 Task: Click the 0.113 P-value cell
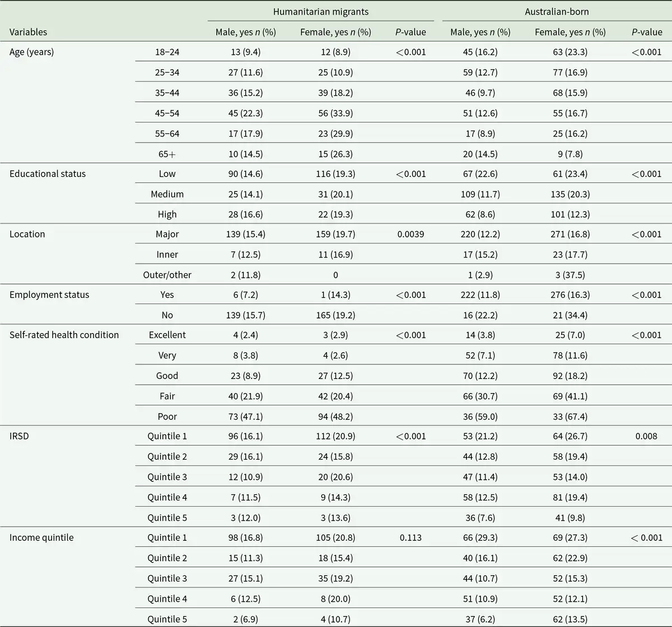(410, 537)
